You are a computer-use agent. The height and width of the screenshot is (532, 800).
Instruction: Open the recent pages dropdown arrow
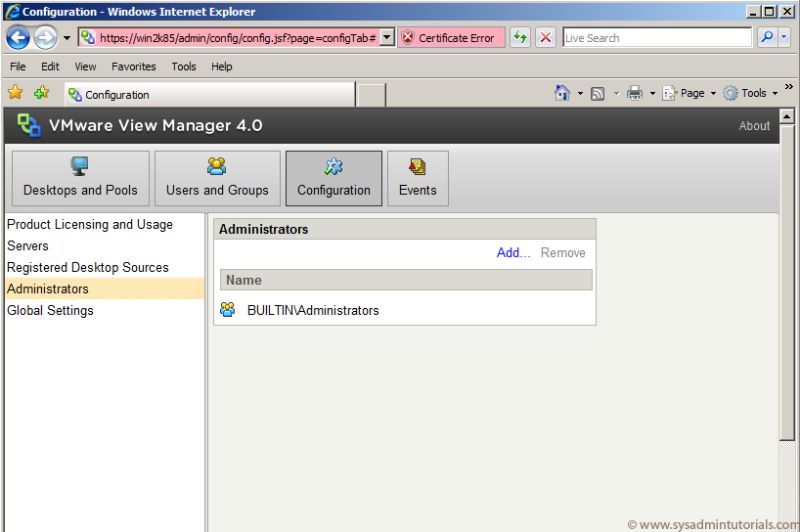point(66,38)
